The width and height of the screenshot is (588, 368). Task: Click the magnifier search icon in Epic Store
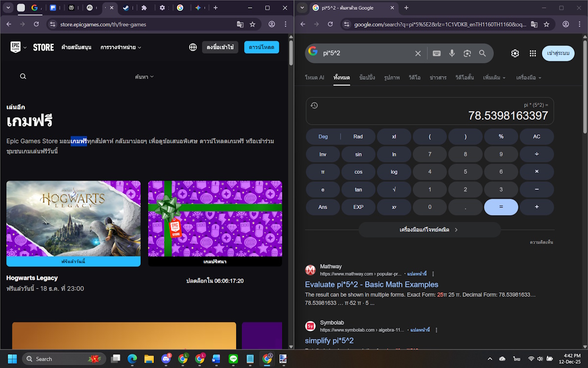pyautogui.click(x=23, y=77)
